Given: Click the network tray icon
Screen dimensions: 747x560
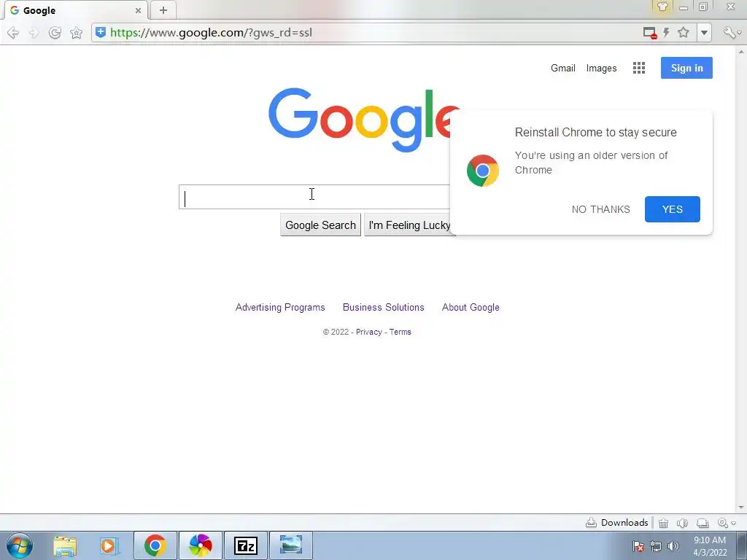Looking at the screenshot, I should click(656, 546).
